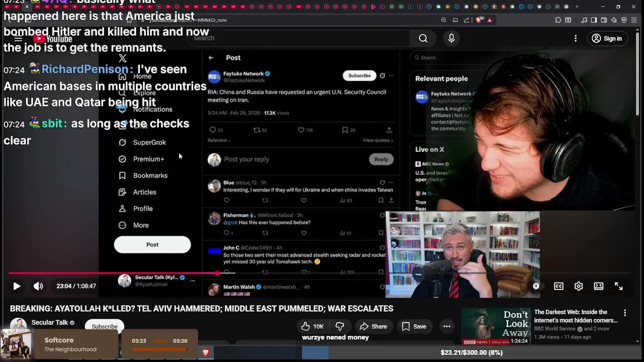The width and height of the screenshot is (644, 362).
Task: Like the video showing 10K likes
Action: click(312, 326)
